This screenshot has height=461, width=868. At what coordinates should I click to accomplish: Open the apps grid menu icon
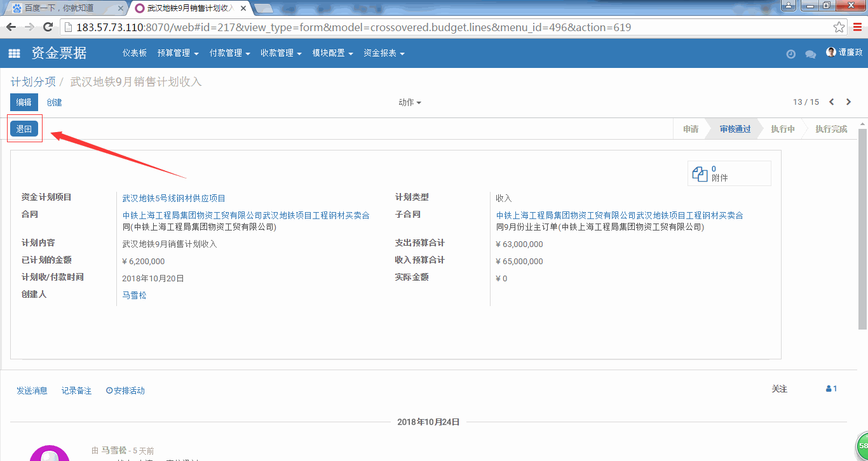14,53
